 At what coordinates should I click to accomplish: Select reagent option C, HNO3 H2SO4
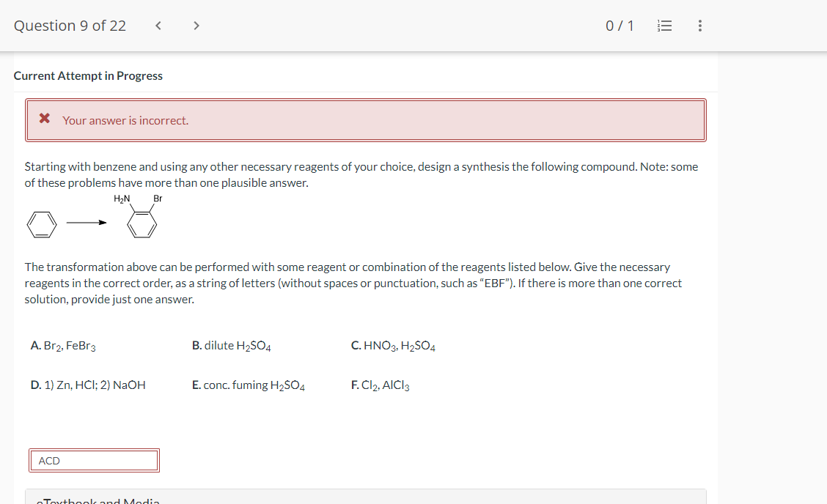(x=393, y=345)
